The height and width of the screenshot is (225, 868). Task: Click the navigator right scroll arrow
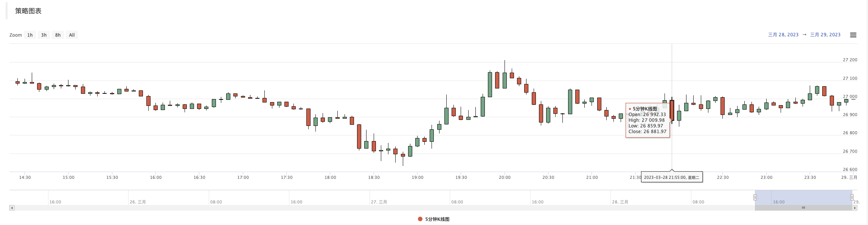[x=854, y=208]
